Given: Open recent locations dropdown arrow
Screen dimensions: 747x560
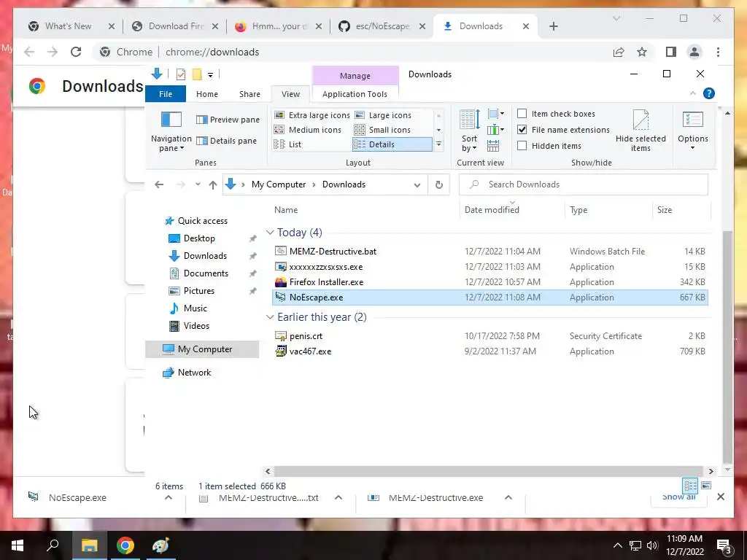Looking at the screenshot, I should (198, 184).
